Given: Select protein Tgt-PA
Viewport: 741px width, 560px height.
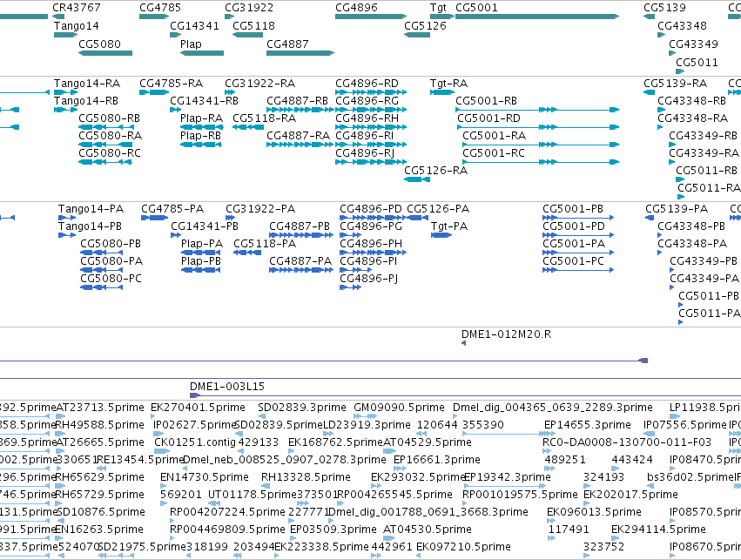Looking at the screenshot, I should point(449,226).
